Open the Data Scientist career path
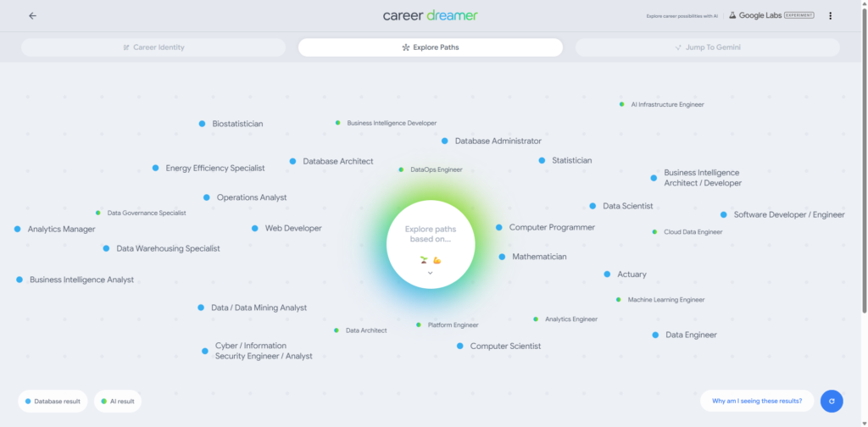The image size is (868, 427). point(628,207)
